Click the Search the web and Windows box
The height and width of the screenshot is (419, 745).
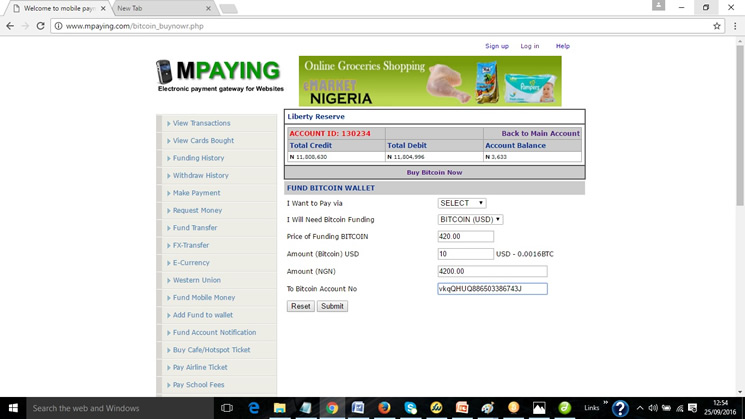120,408
